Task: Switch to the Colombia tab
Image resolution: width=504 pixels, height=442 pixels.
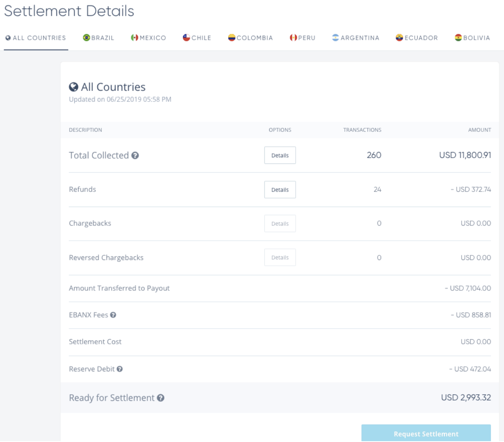Action: click(x=250, y=38)
